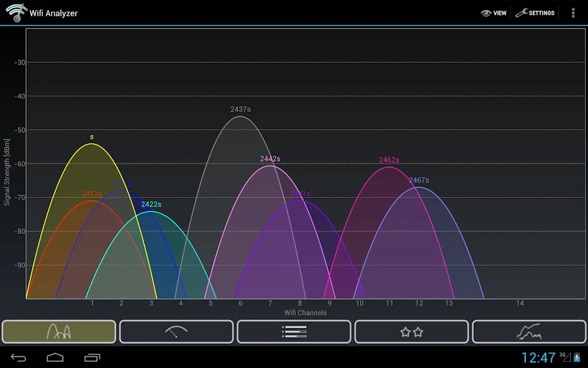588x368 pixels.
Task: Switch to the time graph view
Action: pos(528,331)
